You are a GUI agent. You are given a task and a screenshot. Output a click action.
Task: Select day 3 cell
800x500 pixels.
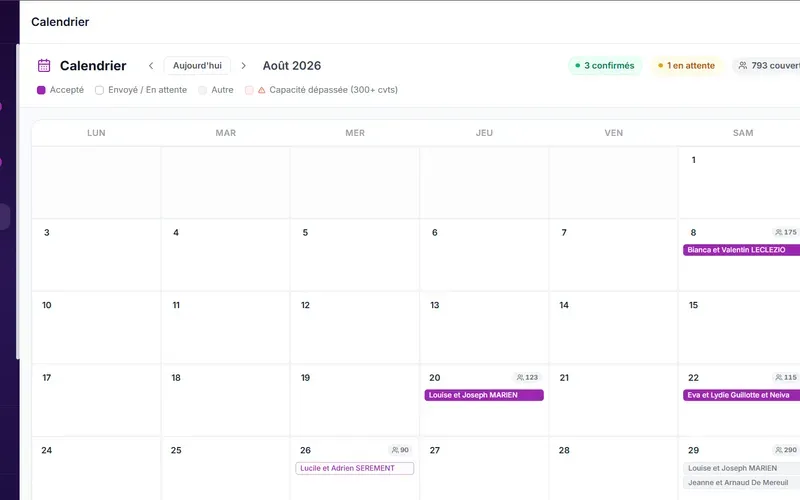tap(96, 255)
